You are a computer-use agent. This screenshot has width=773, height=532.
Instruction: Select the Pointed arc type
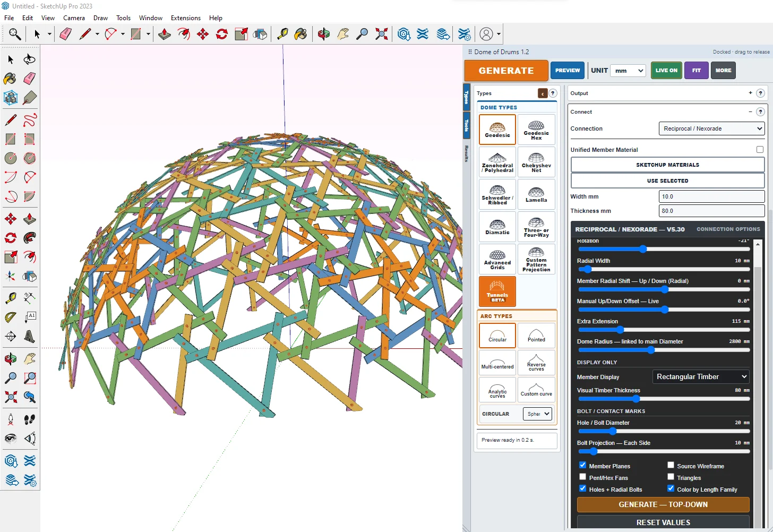pyautogui.click(x=536, y=336)
